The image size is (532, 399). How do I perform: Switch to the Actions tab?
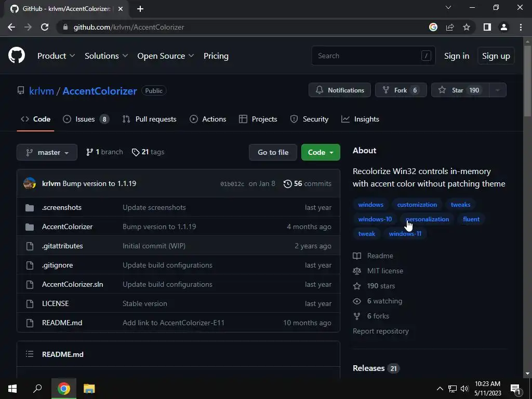click(x=208, y=119)
